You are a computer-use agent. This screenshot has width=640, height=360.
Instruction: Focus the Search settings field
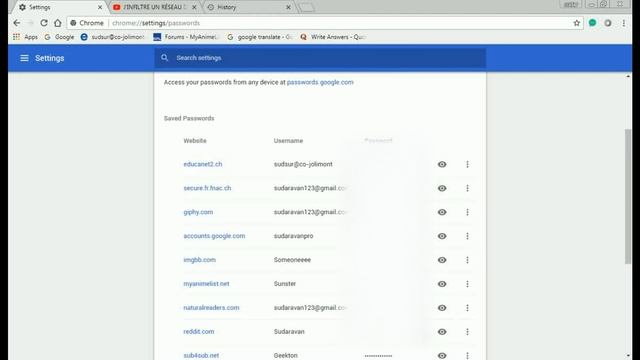tap(320, 58)
